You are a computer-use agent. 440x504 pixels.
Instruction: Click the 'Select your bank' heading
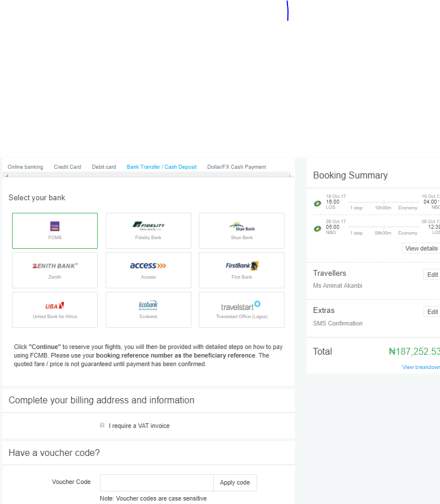37,198
